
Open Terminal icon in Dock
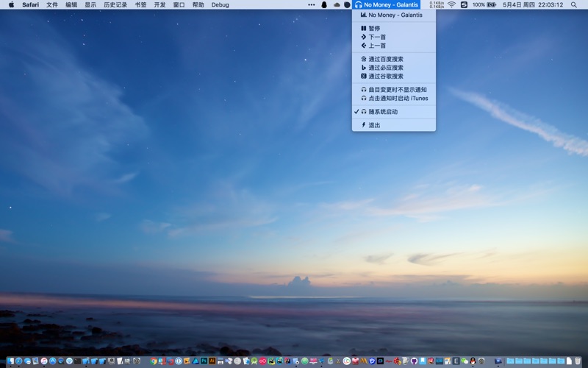[x=78, y=361]
